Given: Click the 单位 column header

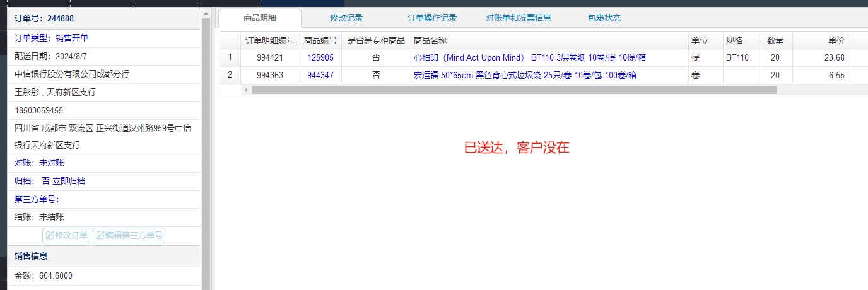Looking at the screenshot, I should [705, 40].
